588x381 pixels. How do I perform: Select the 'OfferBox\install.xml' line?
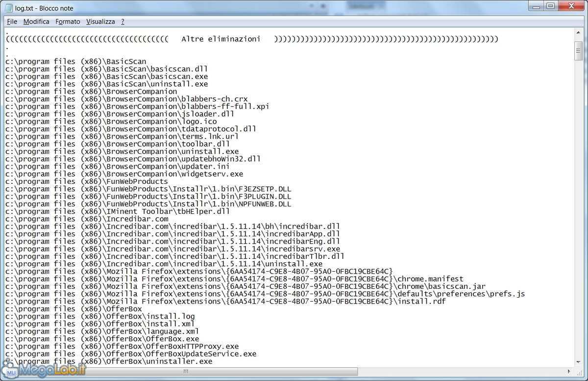[x=100, y=324]
